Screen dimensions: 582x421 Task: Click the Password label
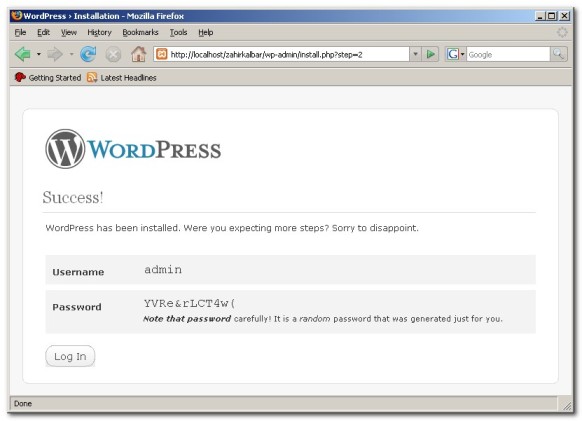click(x=77, y=307)
